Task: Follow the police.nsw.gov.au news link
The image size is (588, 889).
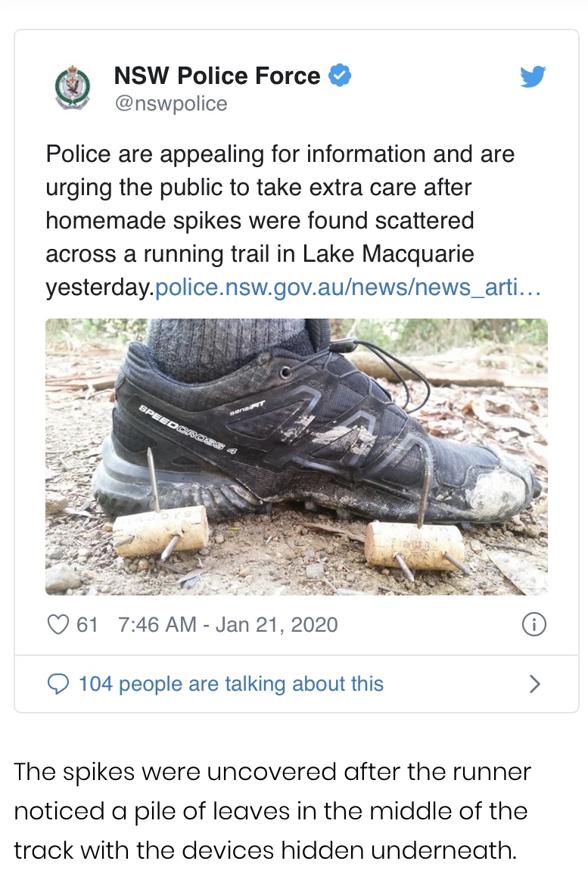Action: (348, 288)
